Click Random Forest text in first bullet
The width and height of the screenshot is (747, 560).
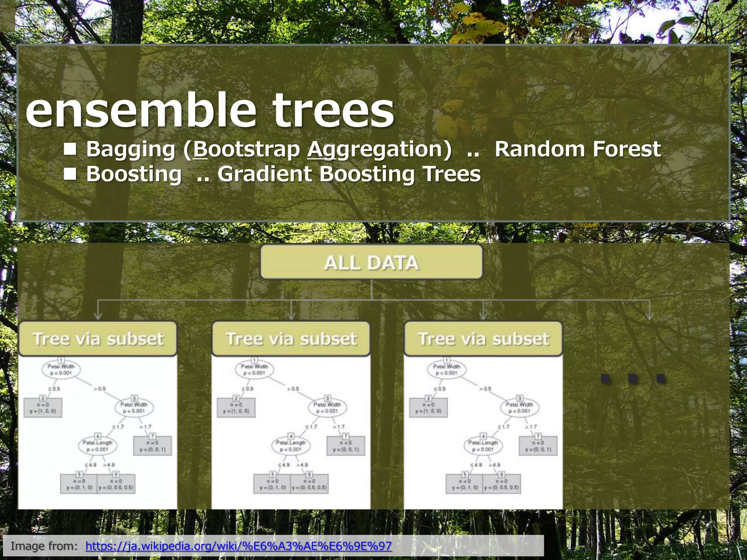[577, 149]
